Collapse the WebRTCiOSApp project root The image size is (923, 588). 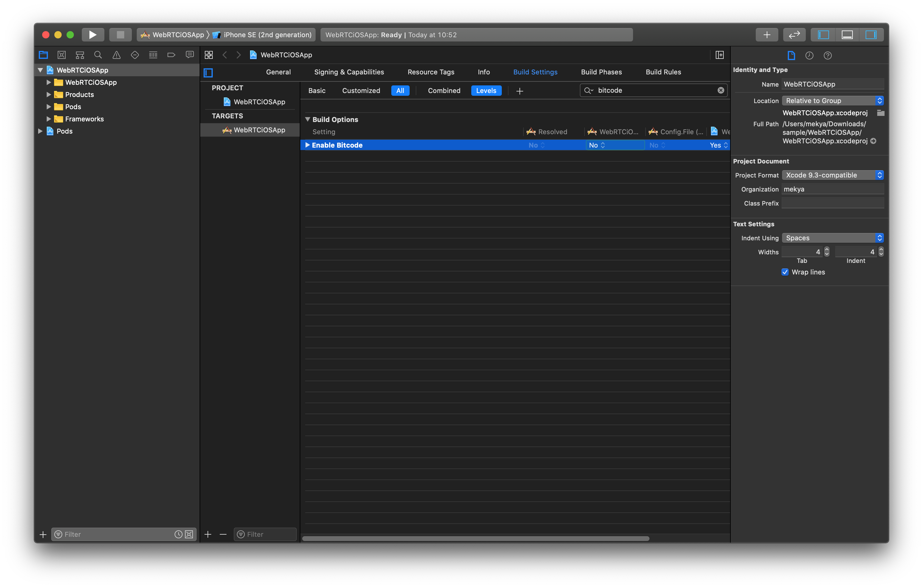pyautogui.click(x=40, y=70)
